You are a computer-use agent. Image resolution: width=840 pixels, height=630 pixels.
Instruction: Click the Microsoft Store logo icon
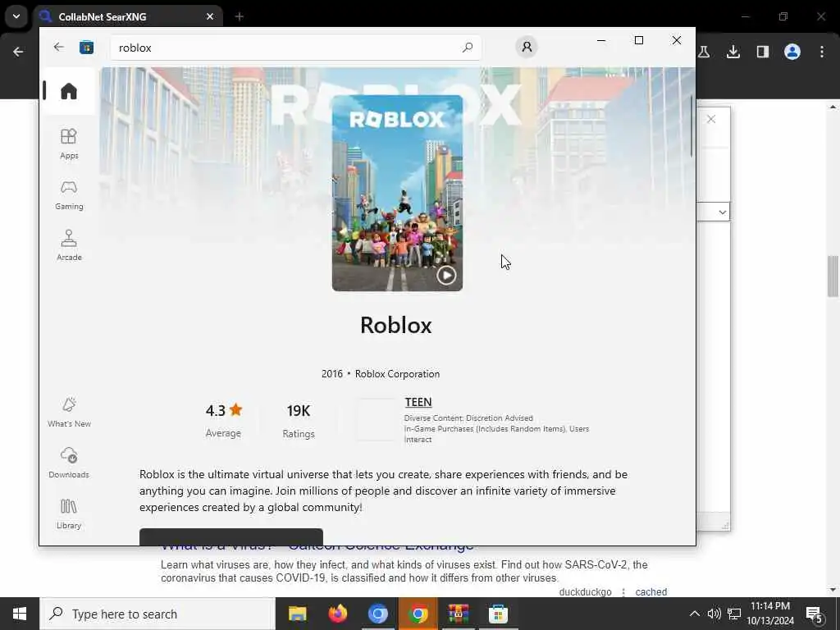click(x=86, y=47)
